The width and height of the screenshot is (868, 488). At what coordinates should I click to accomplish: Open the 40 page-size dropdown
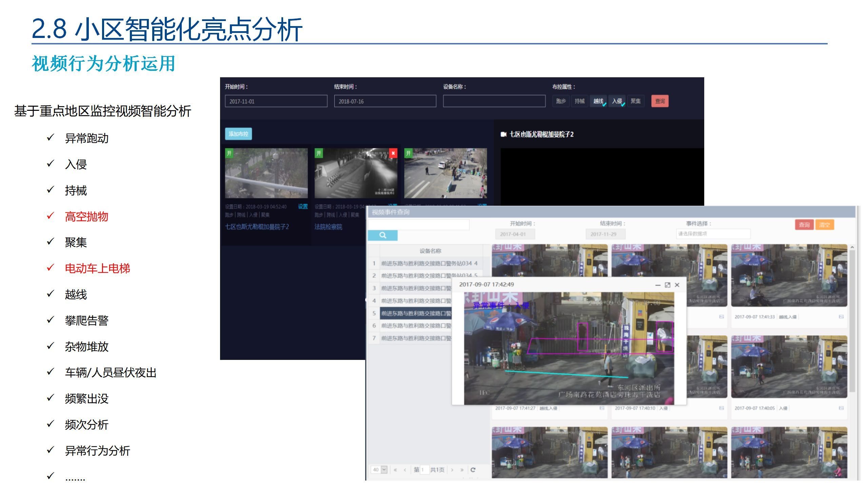tap(384, 470)
